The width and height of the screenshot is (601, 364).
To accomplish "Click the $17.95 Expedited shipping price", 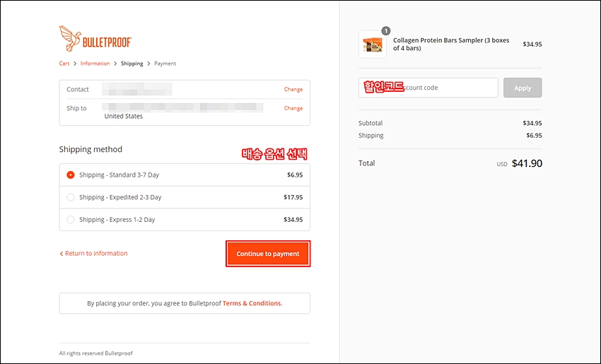I will (293, 197).
